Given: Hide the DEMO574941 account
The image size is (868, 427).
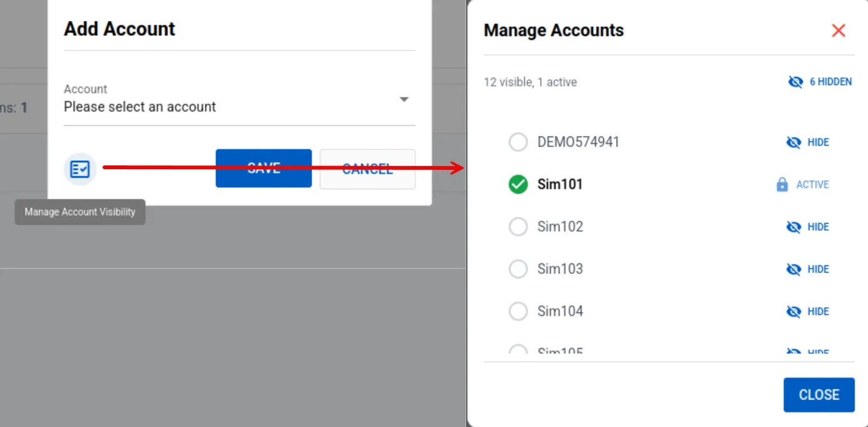Looking at the screenshot, I should pos(808,142).
